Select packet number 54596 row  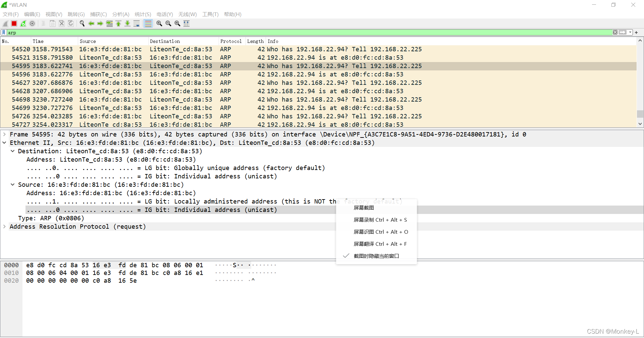[318, 74]
